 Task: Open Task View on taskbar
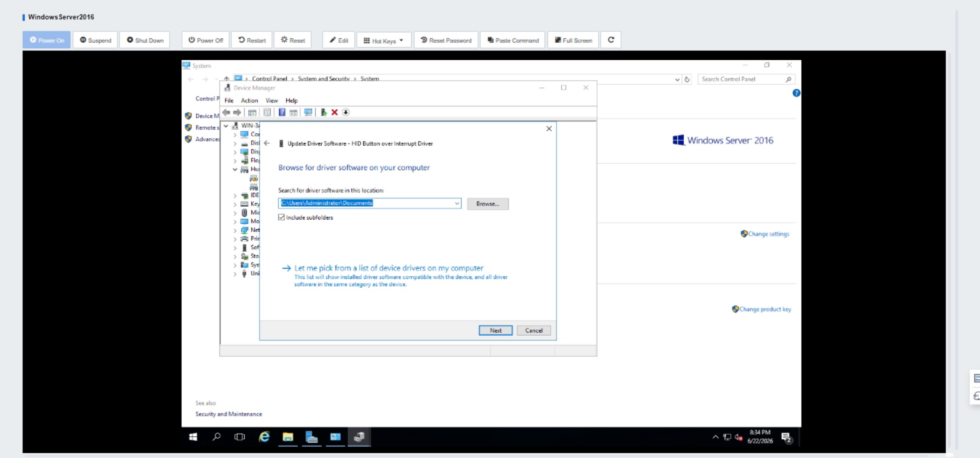point(240,437)
